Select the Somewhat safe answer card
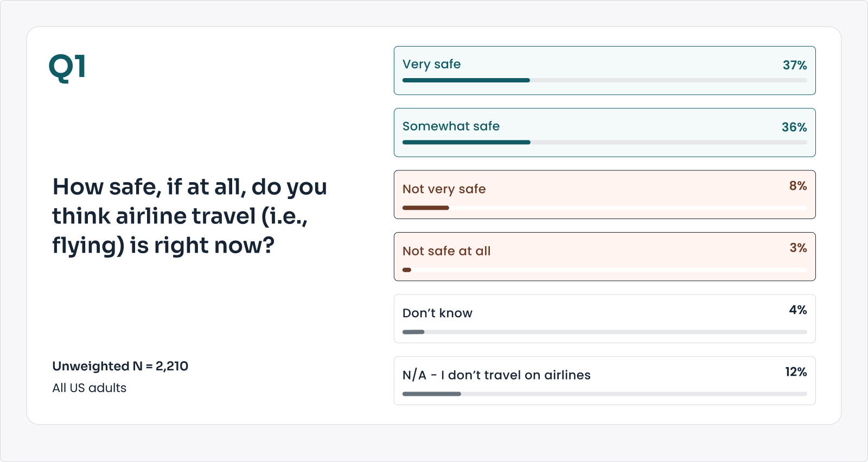This screenshot has height=462, width=868. (x=604, y=132)
